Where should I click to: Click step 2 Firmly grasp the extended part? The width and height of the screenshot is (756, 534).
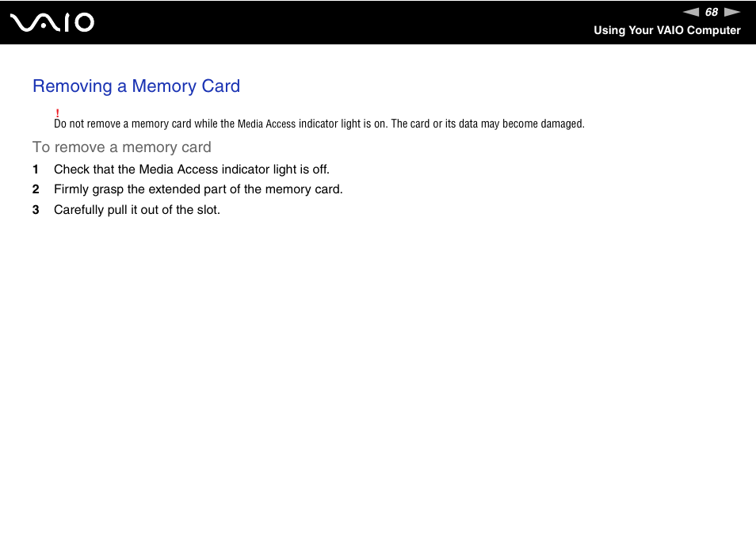pyautogui.click(x=198, y=189)
